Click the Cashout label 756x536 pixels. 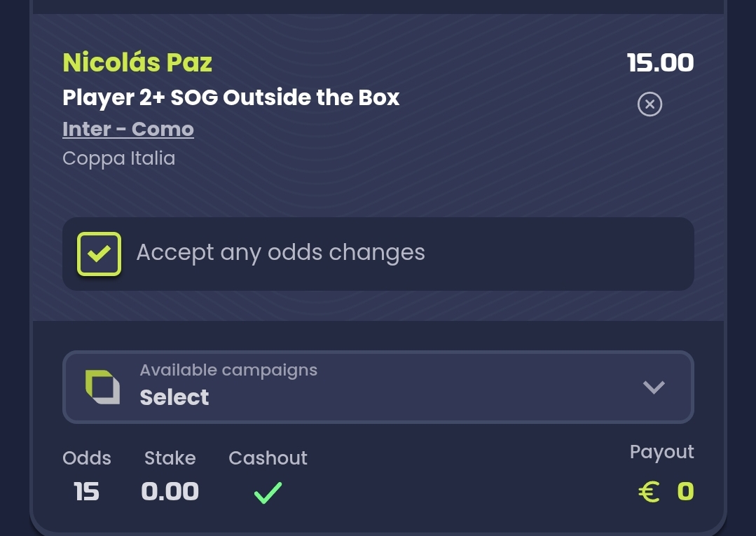(268, 458)
